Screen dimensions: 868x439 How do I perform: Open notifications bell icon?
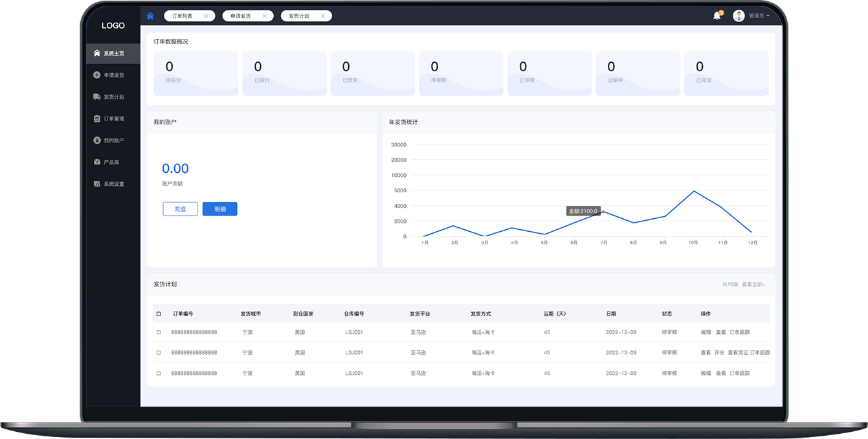(x=717, y=16)
